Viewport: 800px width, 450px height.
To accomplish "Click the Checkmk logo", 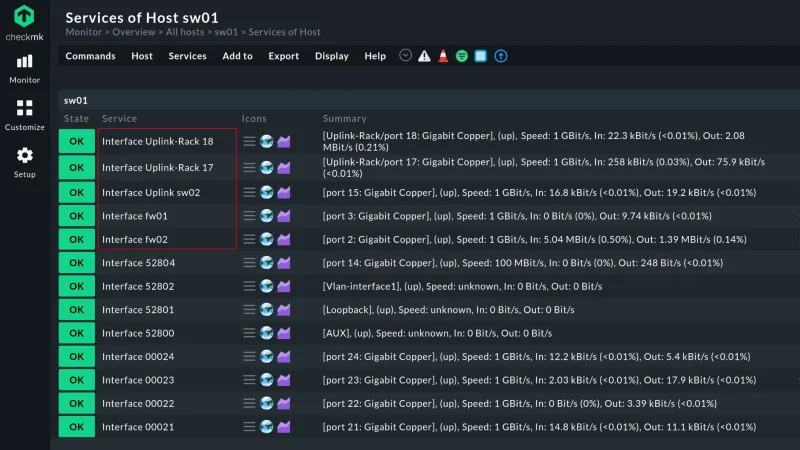I will pyautogui.click(x=24, y=22).
